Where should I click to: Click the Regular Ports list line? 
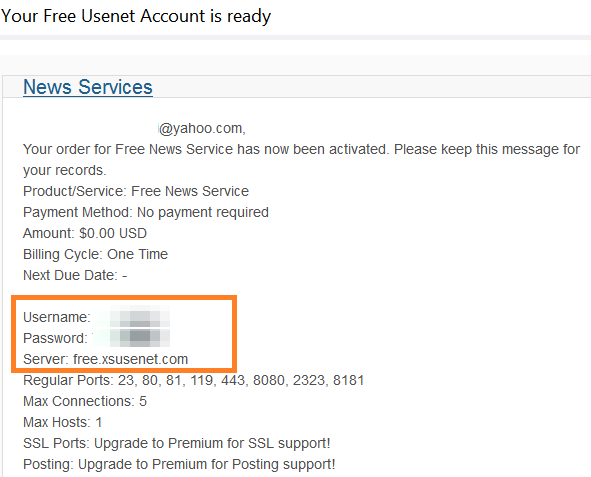coord(194,380)
